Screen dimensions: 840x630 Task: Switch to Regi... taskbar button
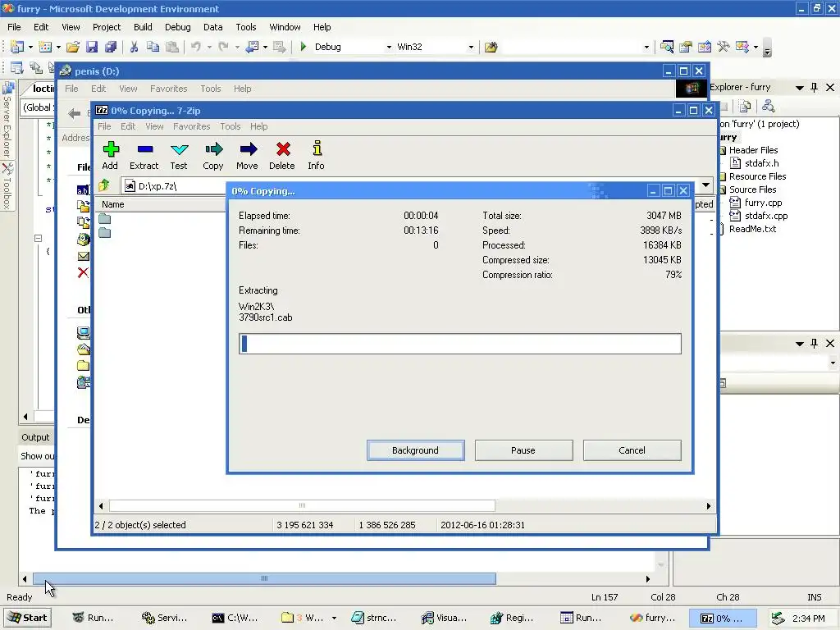(x=512, y=618)
